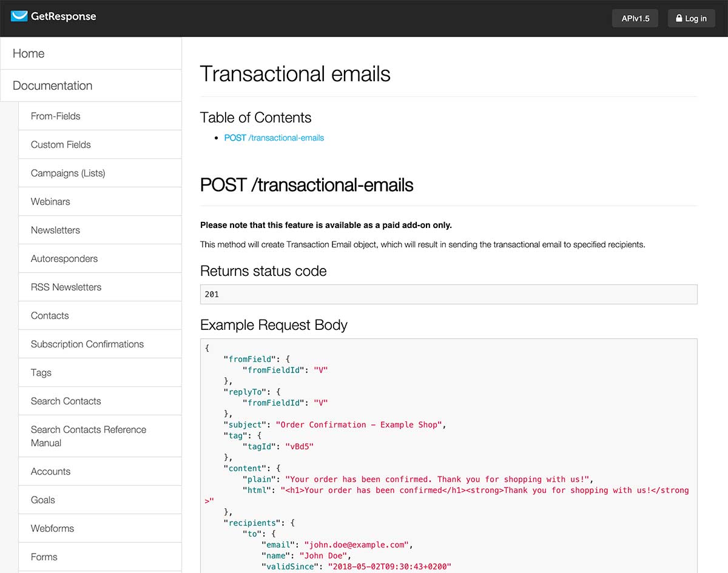Open the Contacts documentation
This screenshot has width=728, height=573.
(x=100, y=315)
